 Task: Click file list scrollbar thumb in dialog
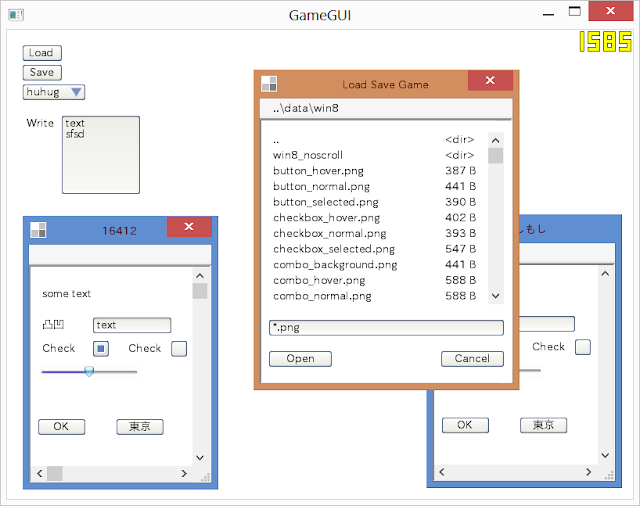(x=496, y=155)
